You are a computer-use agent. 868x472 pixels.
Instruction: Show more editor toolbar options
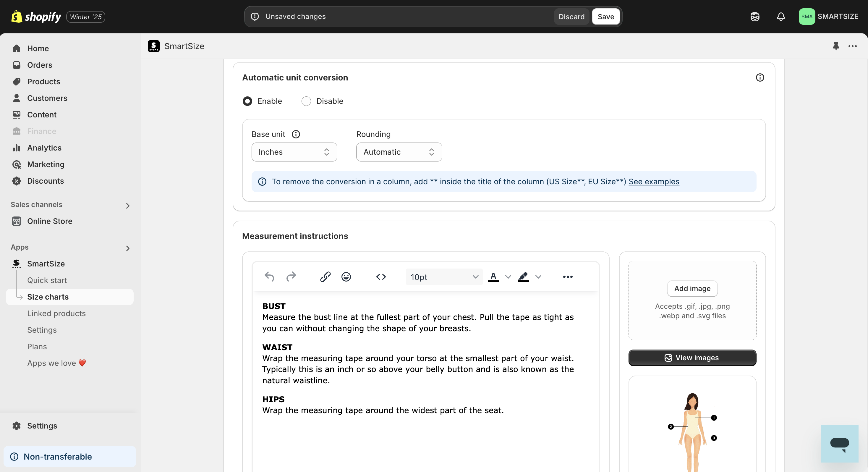coord(568,277)
